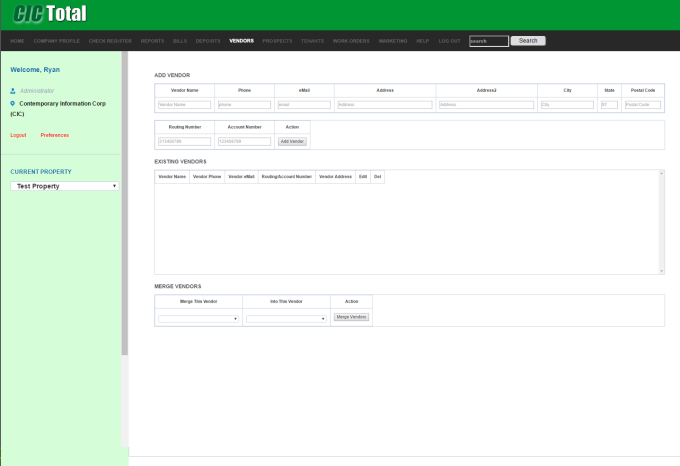
Task: Click the Routing Number input field
Action: coord(184,142)
